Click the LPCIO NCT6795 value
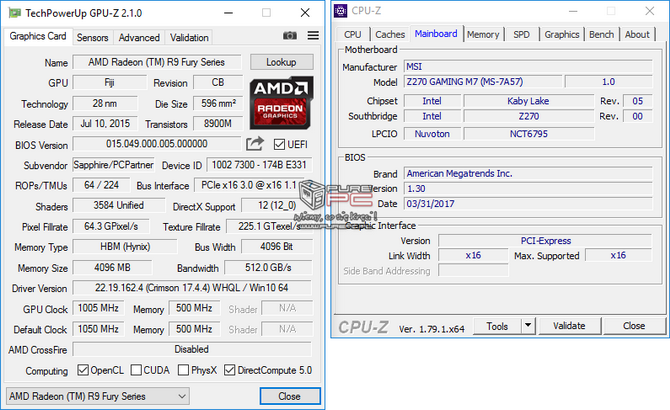 (x=529, y=134)
